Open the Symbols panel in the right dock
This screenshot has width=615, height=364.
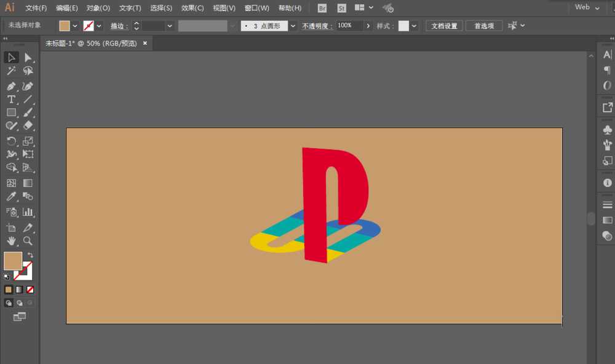tap(606, 130)
